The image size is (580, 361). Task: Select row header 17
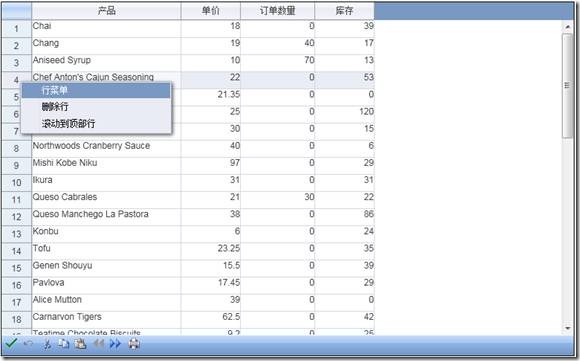pos(17,302)
